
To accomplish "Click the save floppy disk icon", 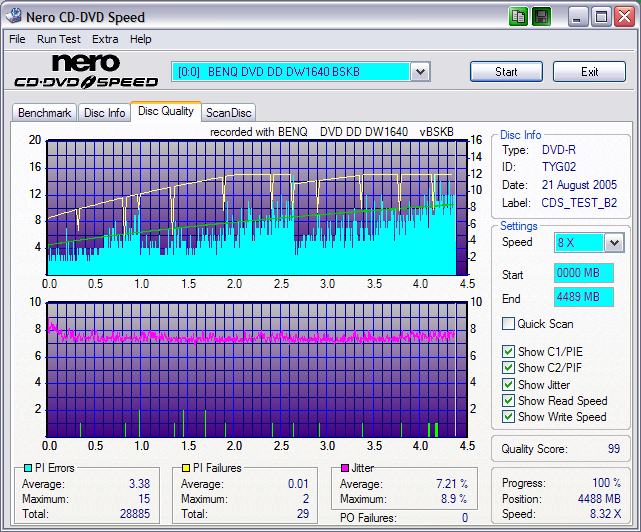I will 541,16.
